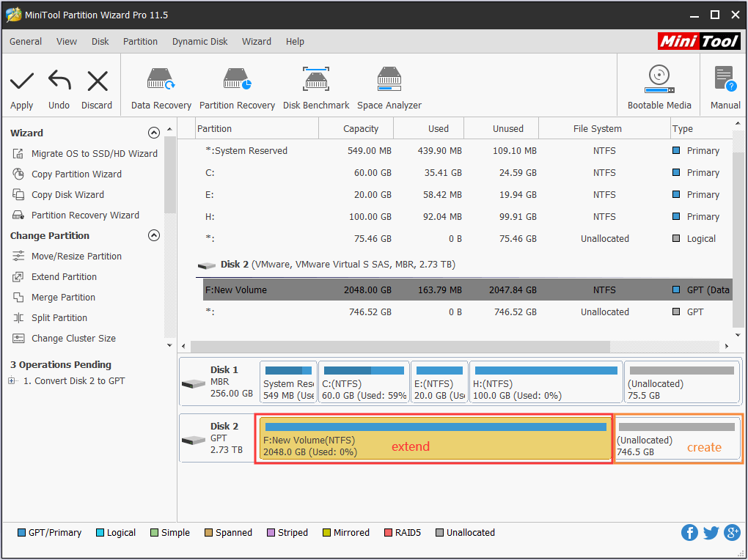748x560 pixels.
Task: Open the View menu
Action: click(66, 42)
